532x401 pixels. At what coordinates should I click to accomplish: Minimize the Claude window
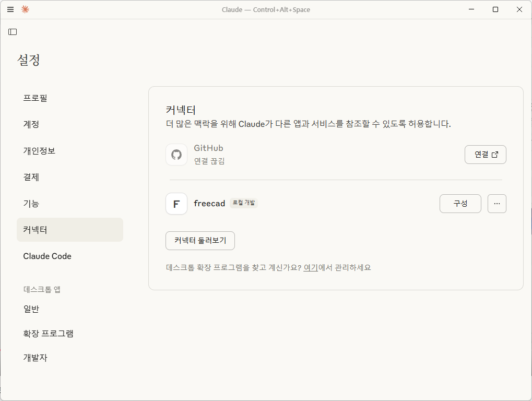pos(471,9)
